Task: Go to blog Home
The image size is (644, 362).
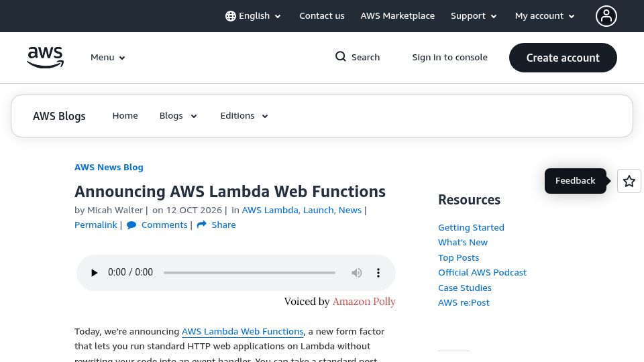Action: tap(125, 116)
